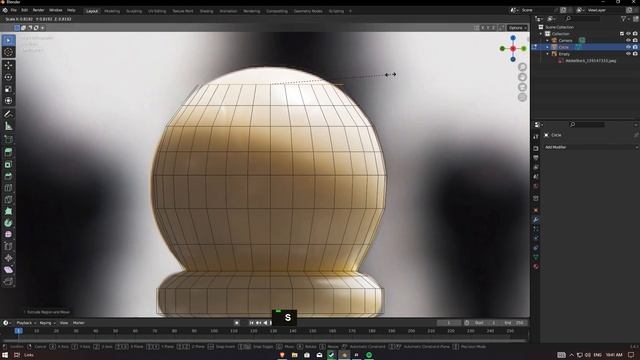
Task: Select the Edge Slide tool
Action: coord(9,247)
